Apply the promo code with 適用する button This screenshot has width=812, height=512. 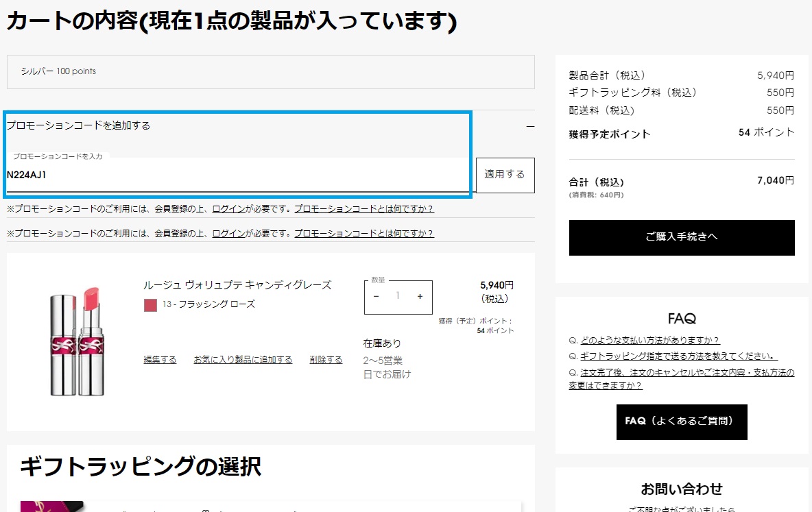tap(505, 175)
